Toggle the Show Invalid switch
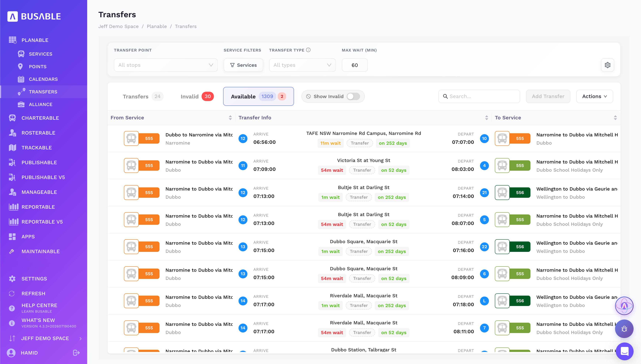This screenshot has height=364, width=641. point(353,97)
